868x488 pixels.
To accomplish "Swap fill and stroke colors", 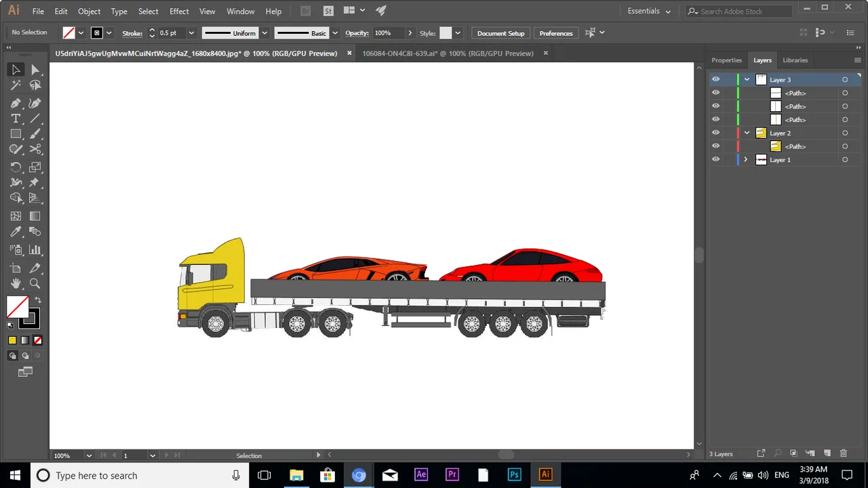I will click(38, 300).
